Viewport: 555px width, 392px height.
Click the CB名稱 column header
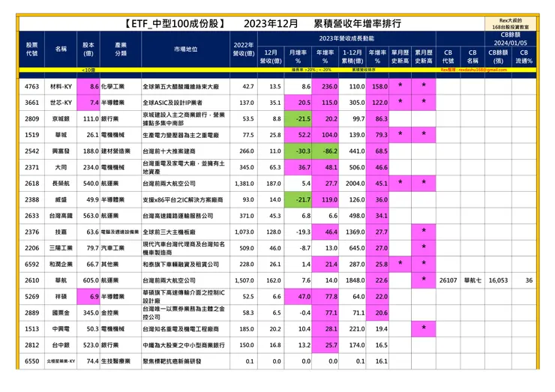click(x=472, y=57)
